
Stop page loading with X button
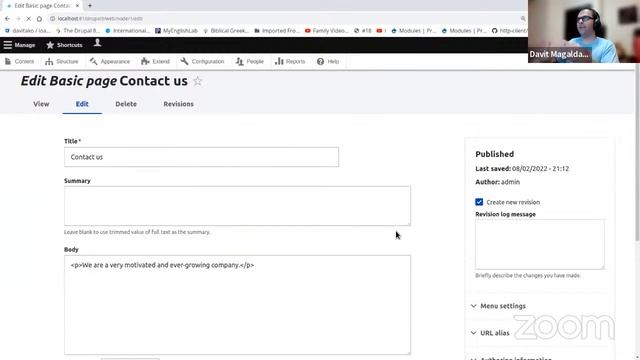29,18
